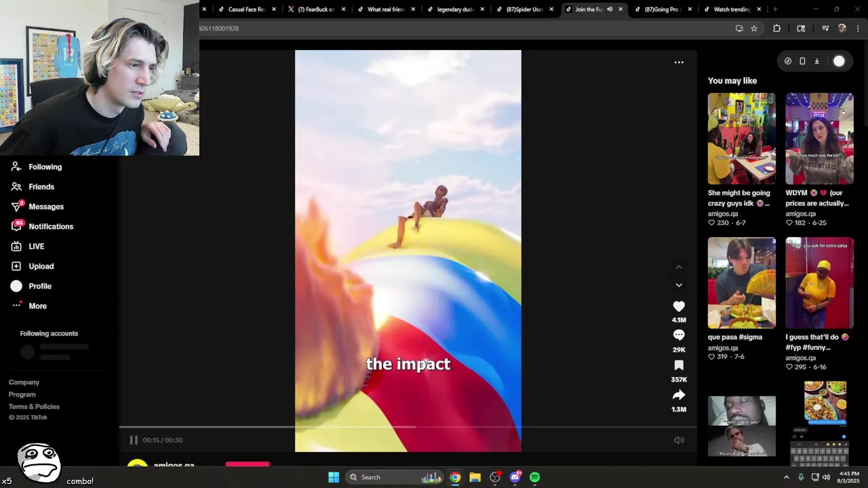The height and width of the screenshot is (488, 868).
Task: Like the video with the heart icon
Action: tap(679, 306)
